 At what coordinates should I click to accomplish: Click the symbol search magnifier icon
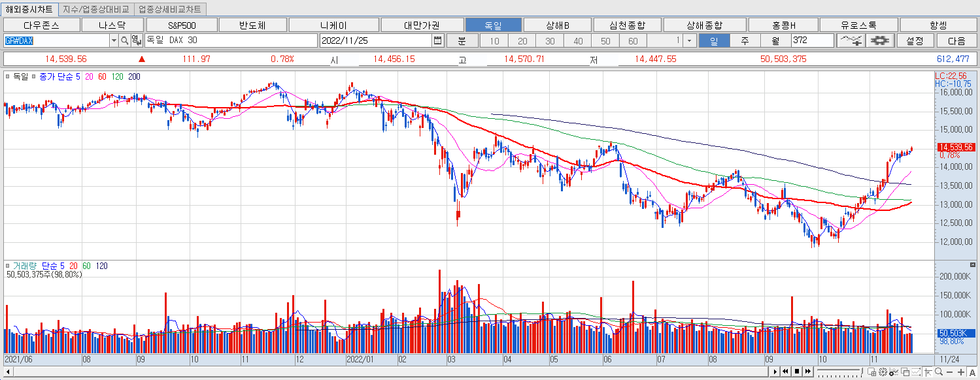[x=124, y=40]
